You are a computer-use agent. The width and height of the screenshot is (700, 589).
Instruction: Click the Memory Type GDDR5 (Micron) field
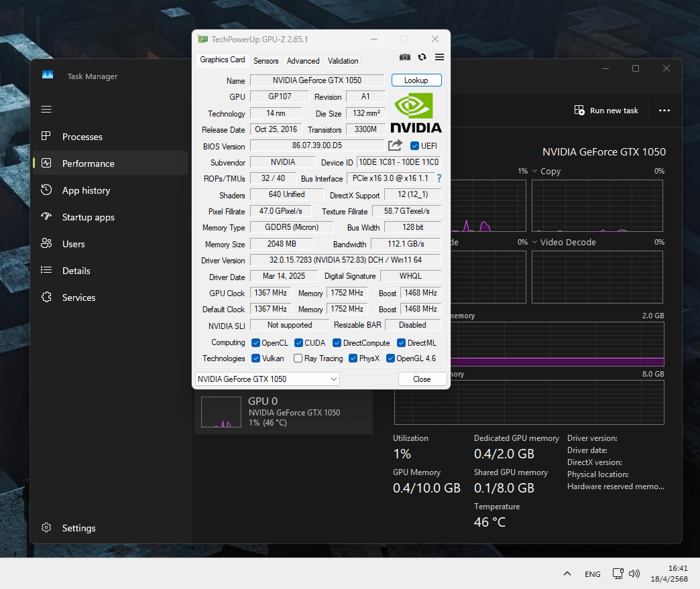pos(292,227)
